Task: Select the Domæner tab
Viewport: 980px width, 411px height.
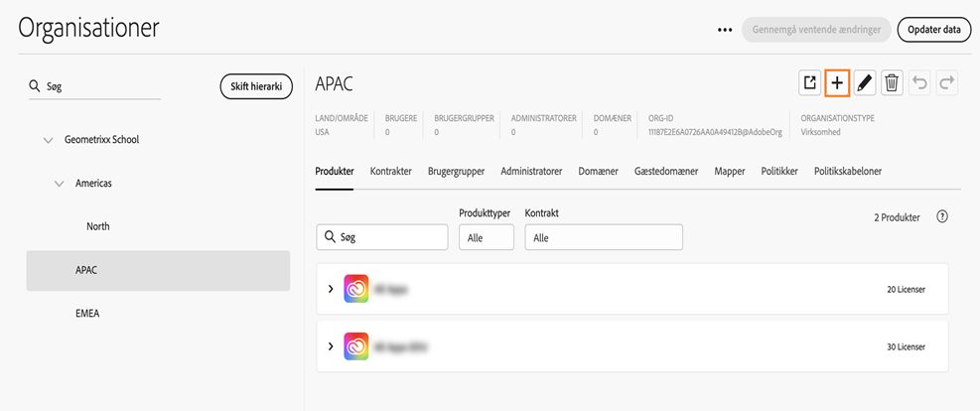Action: point(598,171)
